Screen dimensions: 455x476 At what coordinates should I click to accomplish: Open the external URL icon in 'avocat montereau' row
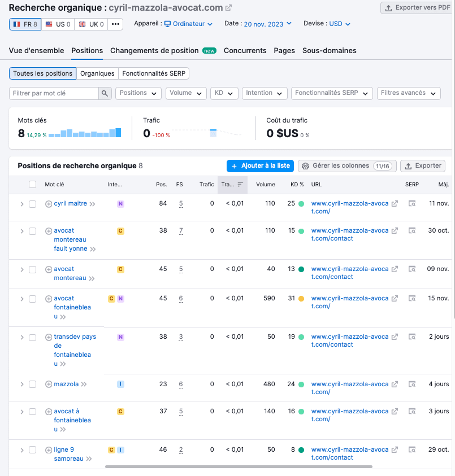(x=395, y=269)
